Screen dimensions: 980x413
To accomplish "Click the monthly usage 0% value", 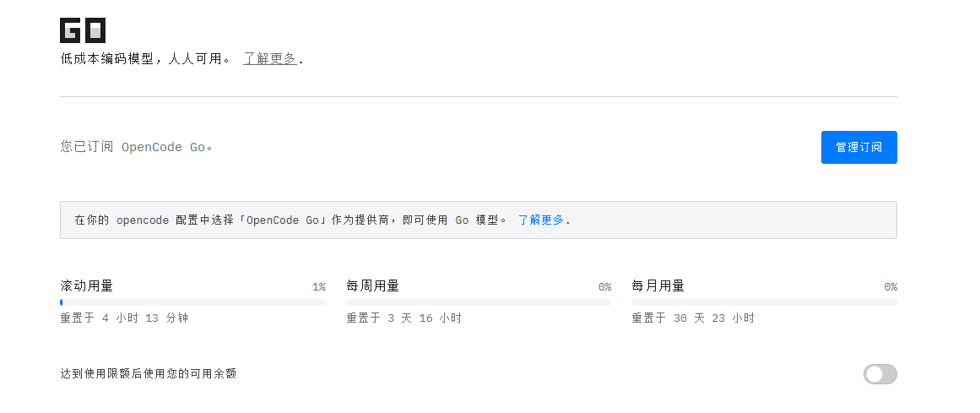I will tap(891, 287).
